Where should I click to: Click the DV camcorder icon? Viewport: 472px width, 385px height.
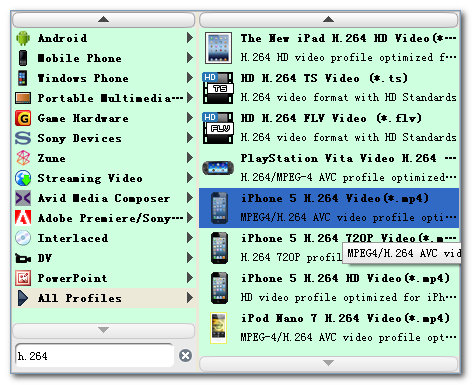click(x=23, y=258)
